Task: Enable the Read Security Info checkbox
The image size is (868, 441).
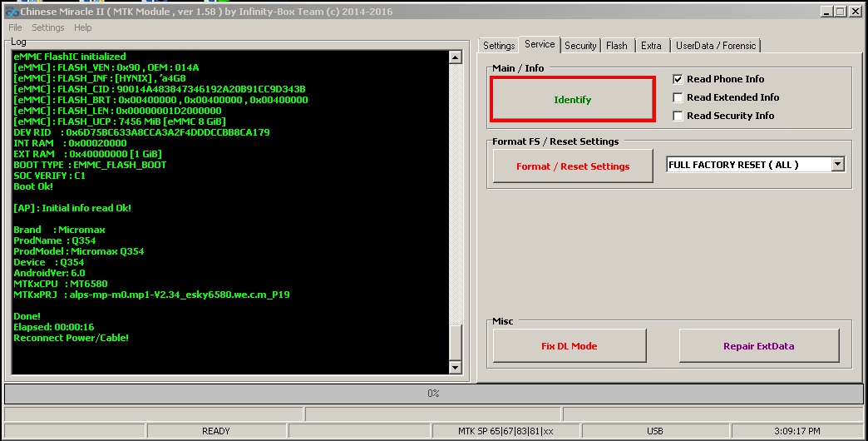Action: (x=678, y=116)
